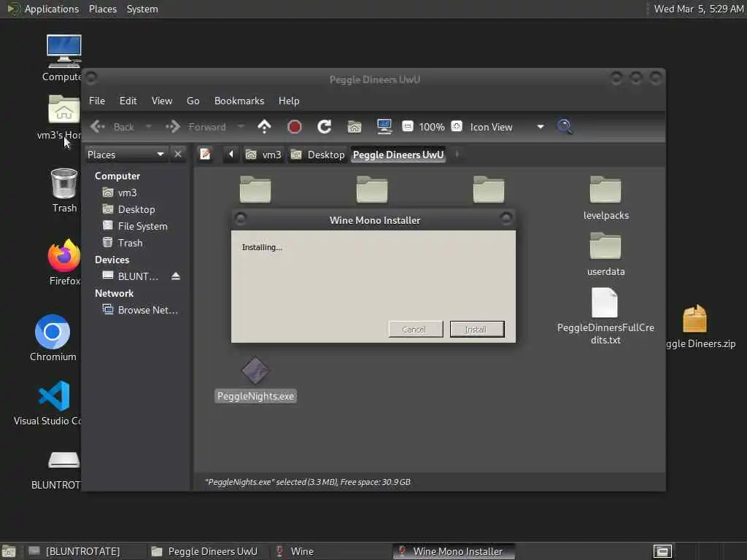Open the Places panel menu
This screenshot has height=560, width=747.
[102, 9]
